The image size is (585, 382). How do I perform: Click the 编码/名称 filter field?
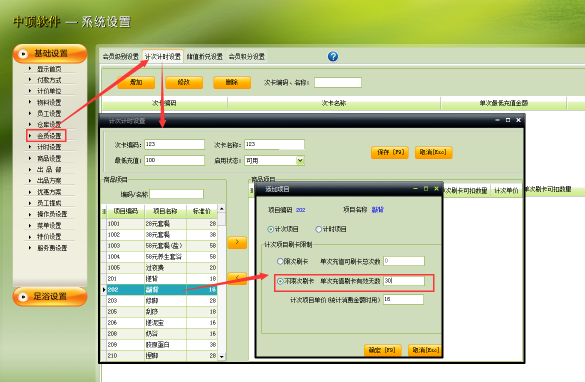176,194
